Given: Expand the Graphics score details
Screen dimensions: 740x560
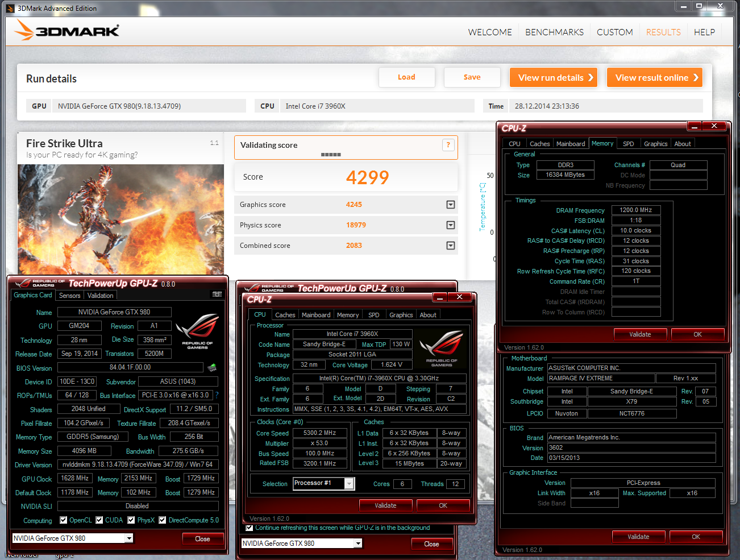Looking at the screenshot, I should pos(451,205).
